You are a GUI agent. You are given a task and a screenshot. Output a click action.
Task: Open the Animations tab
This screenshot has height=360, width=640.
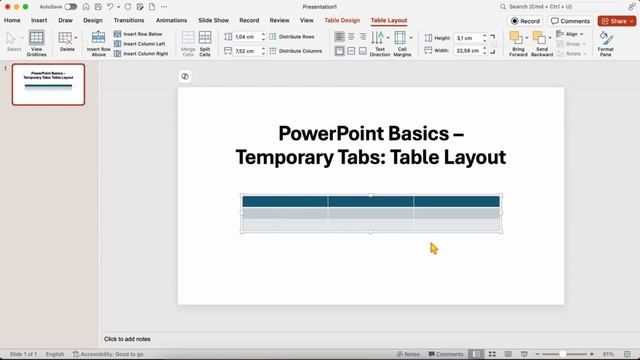coord(171,20)
